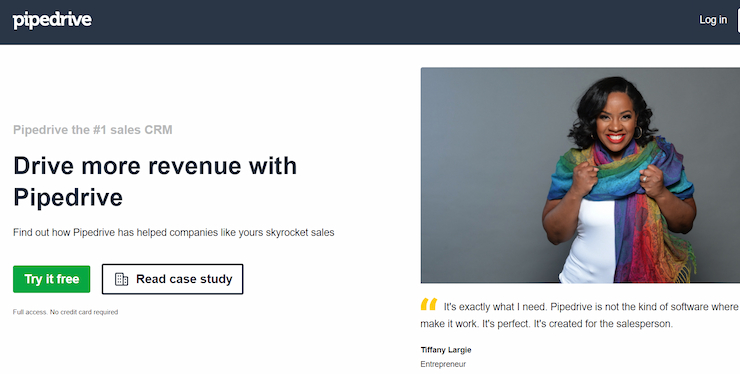This screenshot has width=740, height=374.
Task: Click the Tiffany Largie name label
Action: click(x=446, y=350)
